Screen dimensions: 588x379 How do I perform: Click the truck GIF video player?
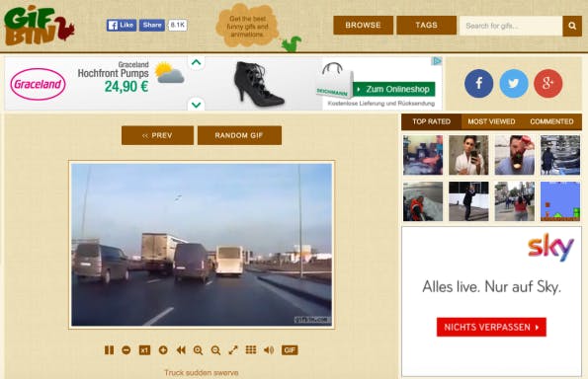pos(202,245)
